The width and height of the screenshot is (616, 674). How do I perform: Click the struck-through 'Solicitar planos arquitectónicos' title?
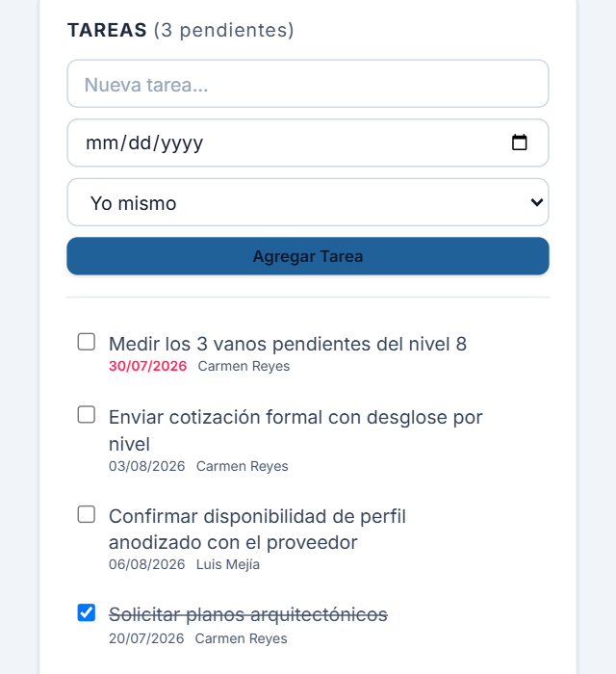[x=248, y=614]
